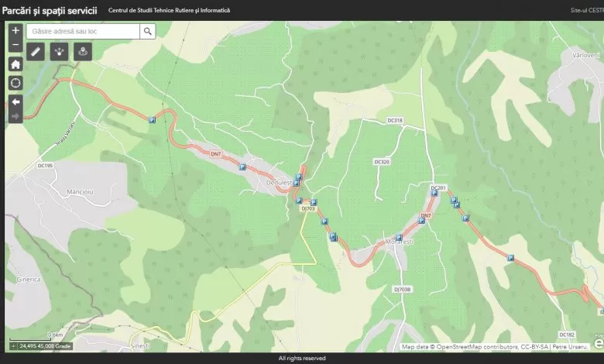
Task: Select parking marker between DJ703 and Morărești curve
Action: pos(324,221)
